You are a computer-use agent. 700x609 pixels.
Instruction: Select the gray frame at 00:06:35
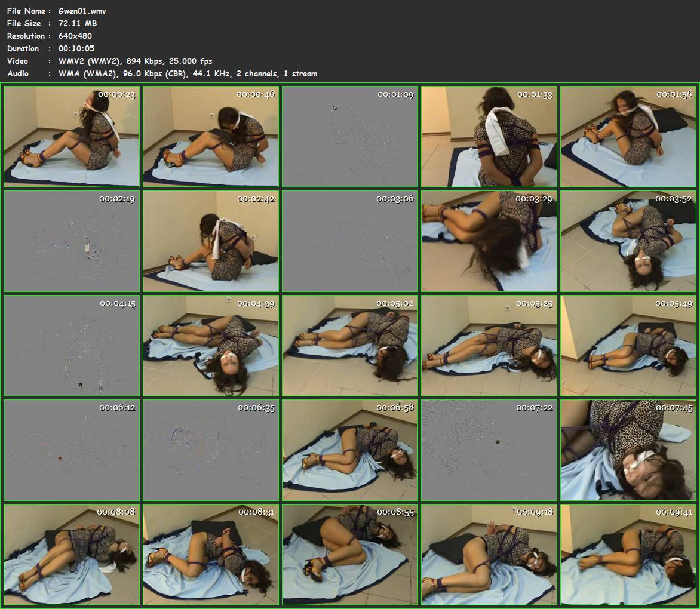pos(211,450)
